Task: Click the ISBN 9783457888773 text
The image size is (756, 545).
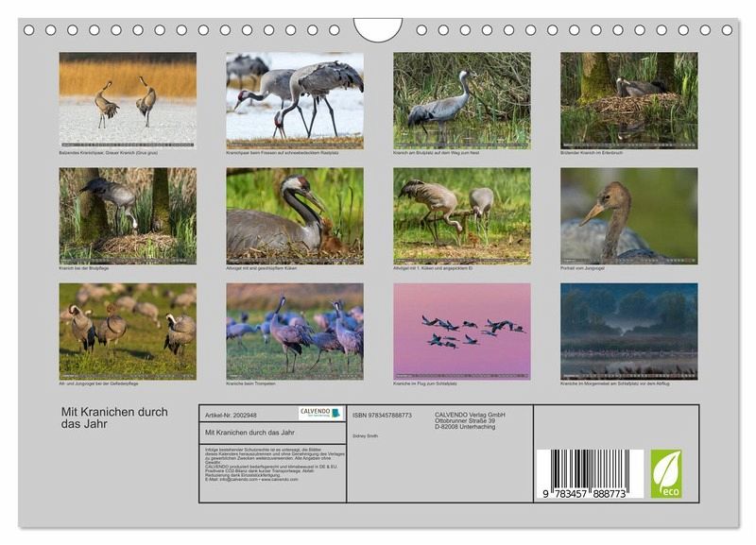Action: tap(382, 415)
